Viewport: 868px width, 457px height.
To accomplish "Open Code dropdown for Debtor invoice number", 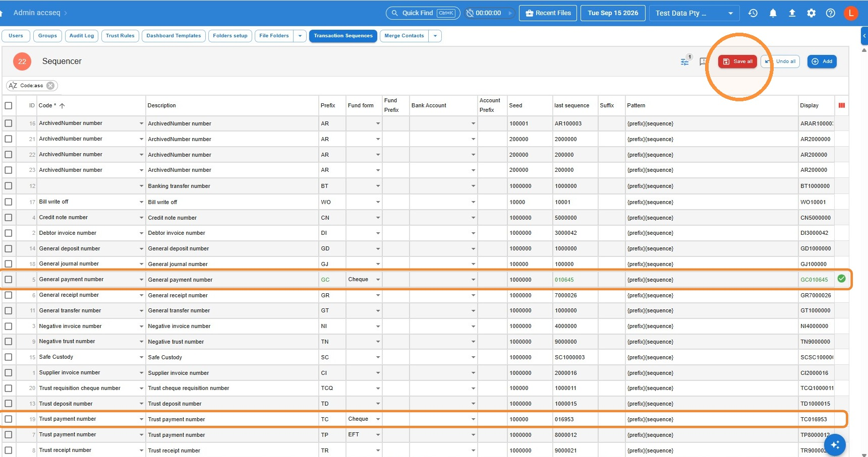I will coord(141,233).
